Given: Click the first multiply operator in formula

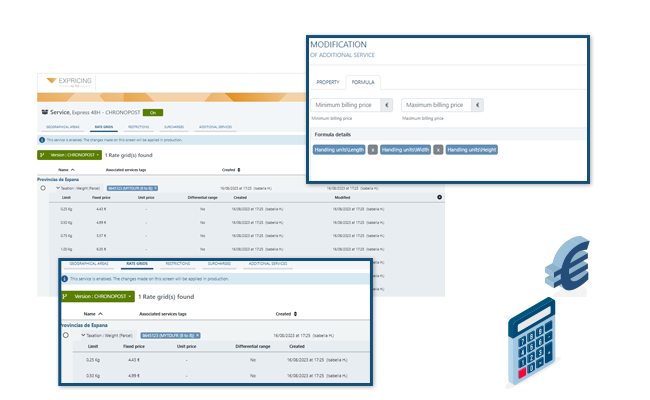Looking at the screenshot, I should (372, 149).
